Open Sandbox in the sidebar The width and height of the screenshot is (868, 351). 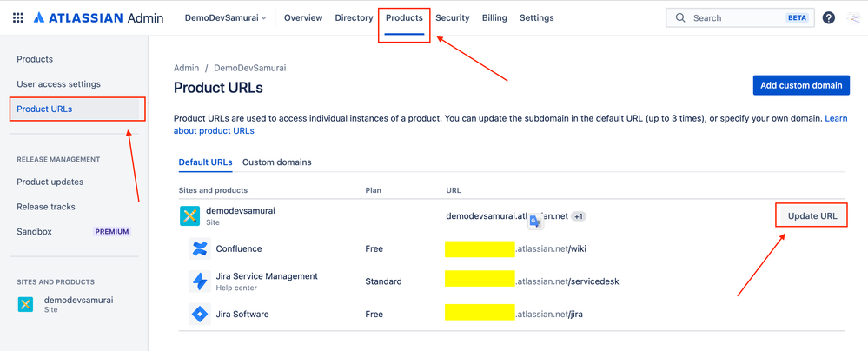point(35,231)
